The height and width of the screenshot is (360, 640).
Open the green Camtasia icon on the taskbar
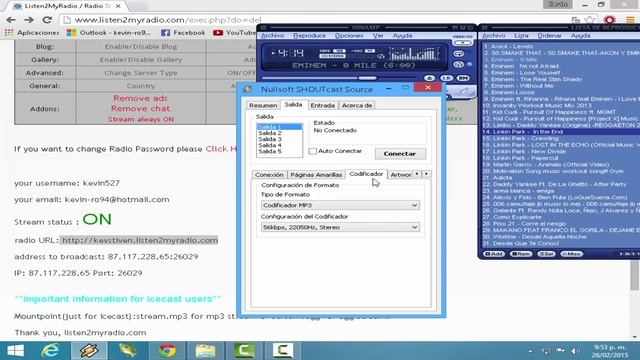coord(244,351)
